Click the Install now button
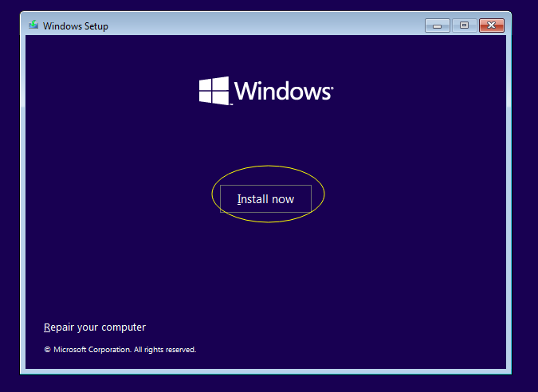Image resolution: width=538 pixels, height=392 pixels. pyautogui.click(x=265, y=199)
